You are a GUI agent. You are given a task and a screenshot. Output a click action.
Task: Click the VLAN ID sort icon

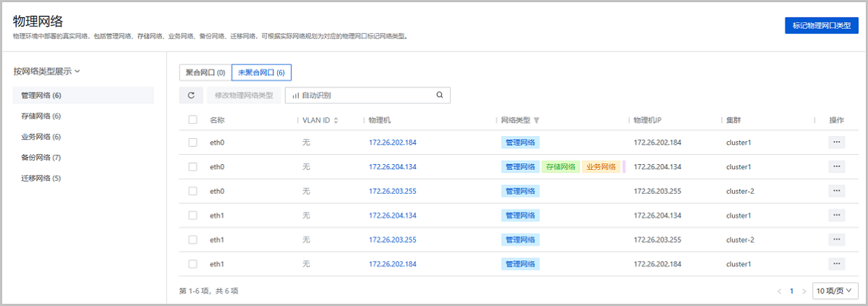tap(336, 120)
